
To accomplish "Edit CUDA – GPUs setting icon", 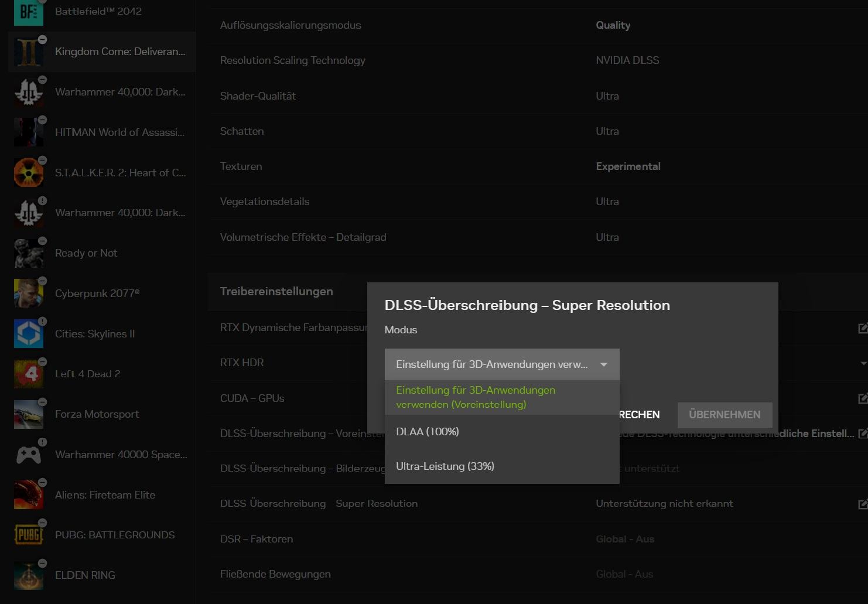I will coord(862,398).
